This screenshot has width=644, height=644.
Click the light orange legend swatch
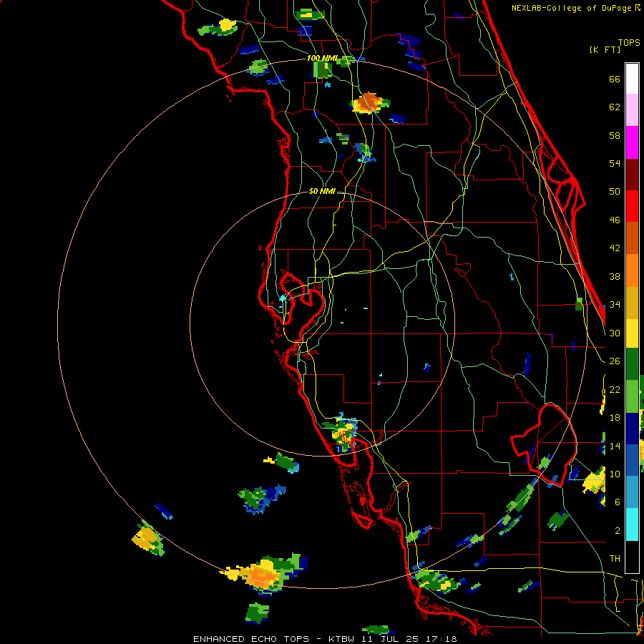632,270
